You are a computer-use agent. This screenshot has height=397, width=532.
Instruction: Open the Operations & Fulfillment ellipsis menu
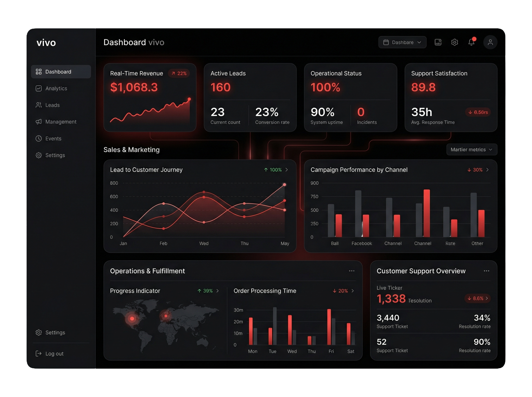[352, 271]
